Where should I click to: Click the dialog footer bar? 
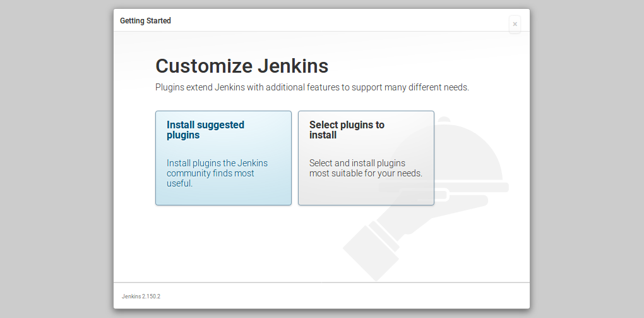tap(321, 295)
